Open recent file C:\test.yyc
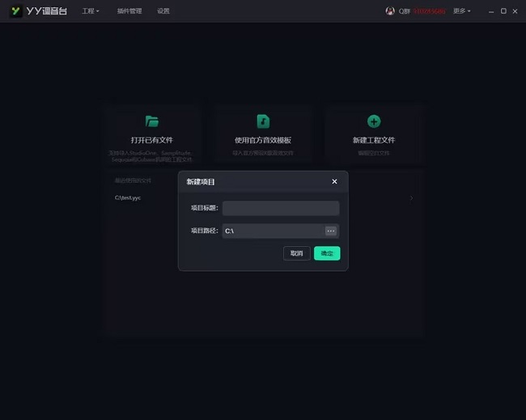Screen dimensions: 526x420 click(128, 197)
